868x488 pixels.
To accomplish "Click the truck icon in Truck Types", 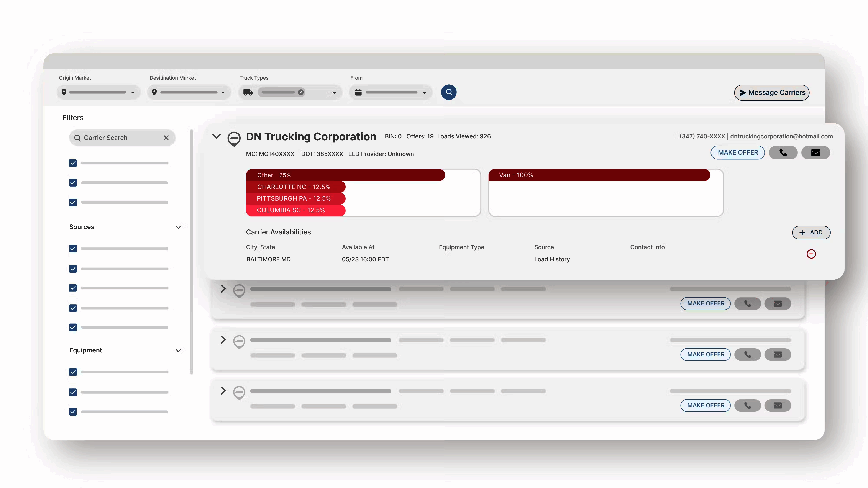I will [x=248, y=92].
